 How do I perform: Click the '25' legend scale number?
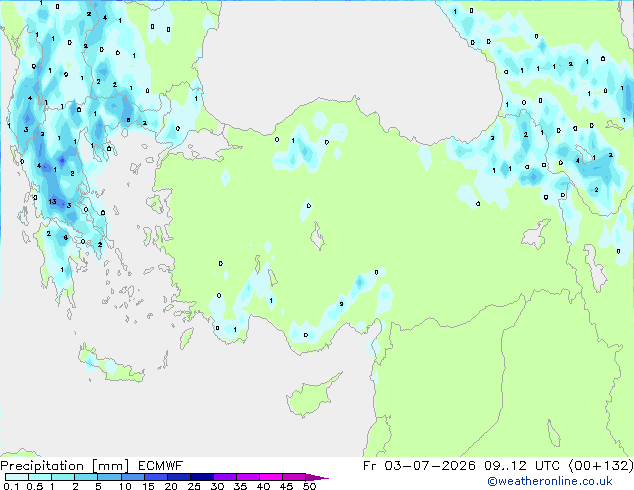(x=194, y=486)
